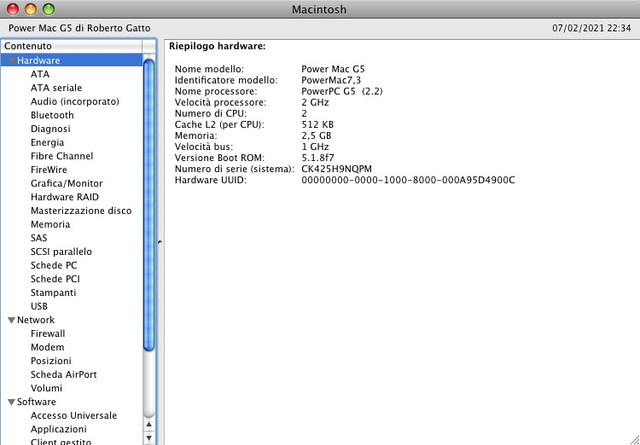Open Masterizzazione disco section
640x445 pixels.
[x=81, y=211]
